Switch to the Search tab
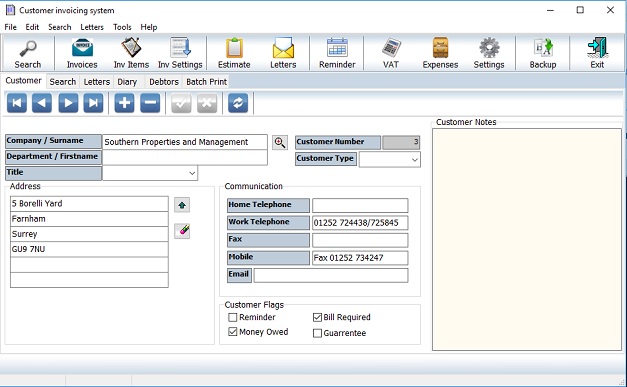 [x=63, y=82]
